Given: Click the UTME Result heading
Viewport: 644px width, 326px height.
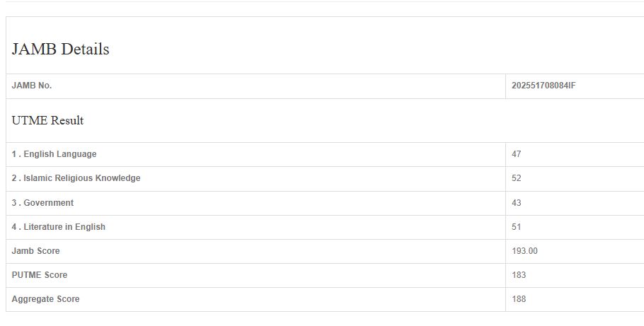Looking at the screenshot, I should tap(47, 121).
